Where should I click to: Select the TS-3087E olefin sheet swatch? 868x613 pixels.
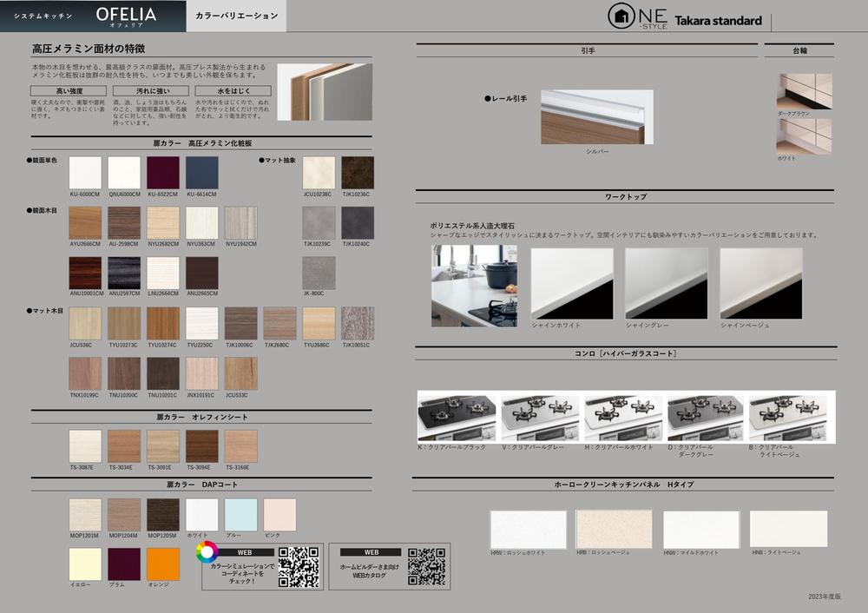coord(85,446)
